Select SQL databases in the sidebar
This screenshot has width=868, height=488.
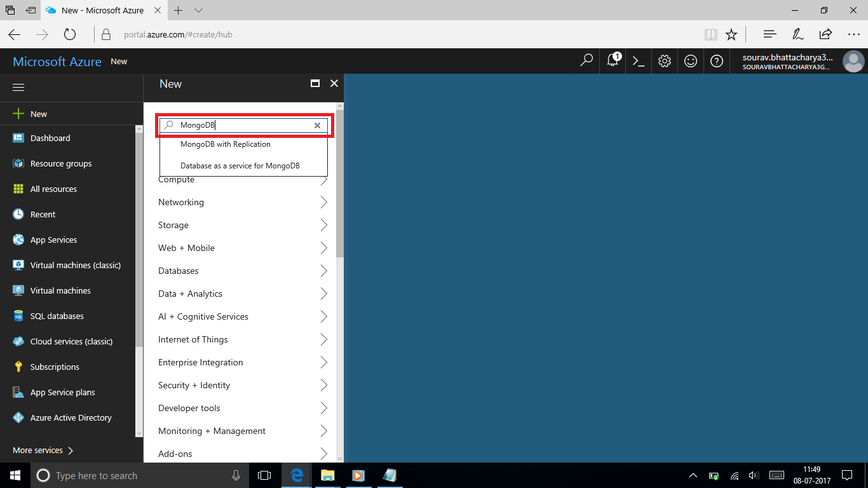click(x=57, y=316)
